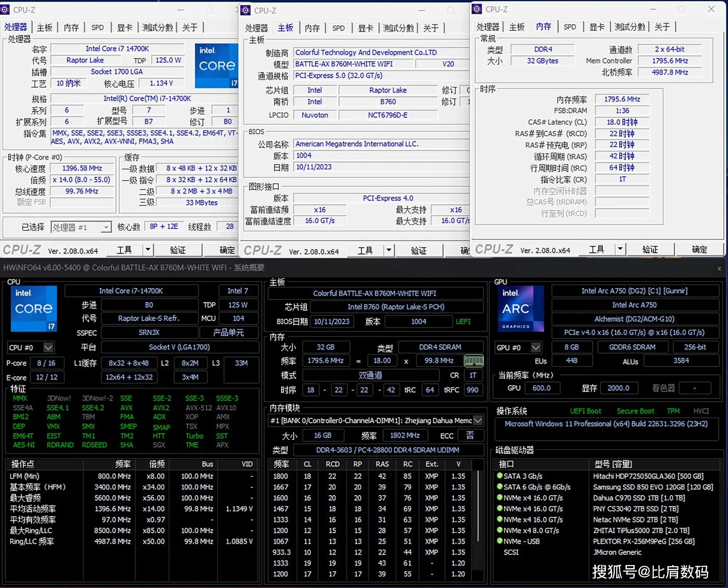Click the PNY CS3040 2TB SSD entry
728x588 pixels.
636,509
